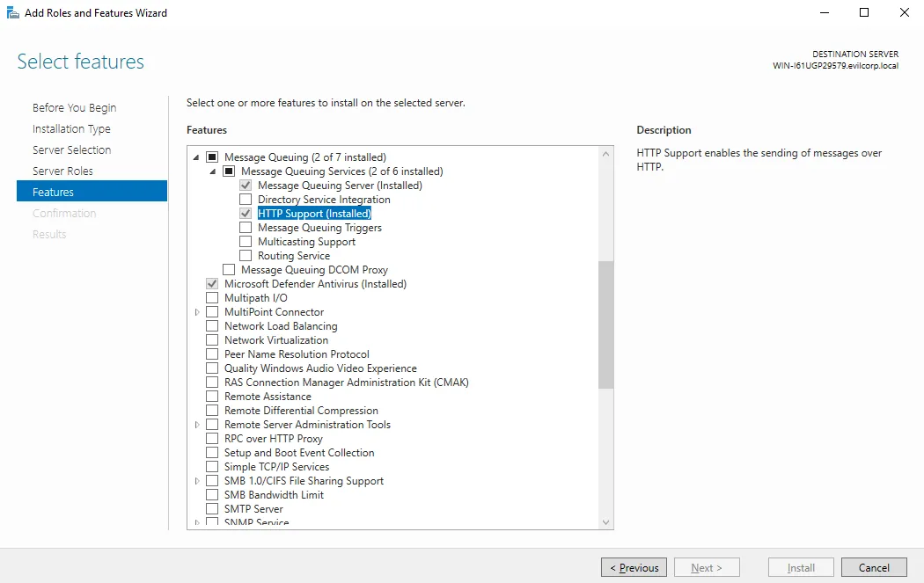924x583 pixels.
Task: Expand SMB 1.0/CIFS File Sharing Support
Action: click(x=197, y=481)
